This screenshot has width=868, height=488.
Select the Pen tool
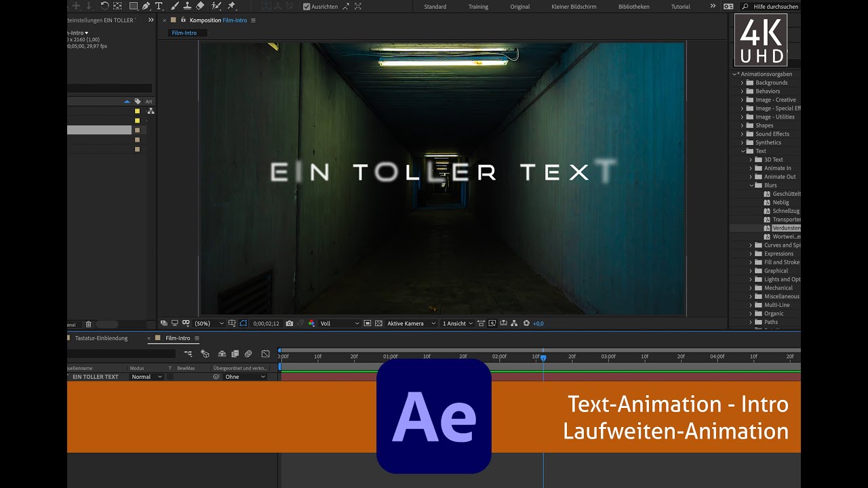coord(146,6)
